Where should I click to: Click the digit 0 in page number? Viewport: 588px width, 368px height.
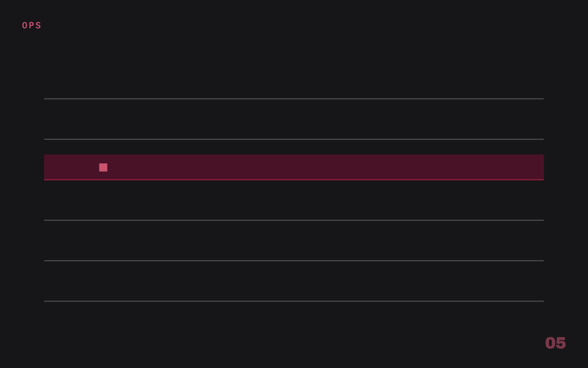pos(551,343)
